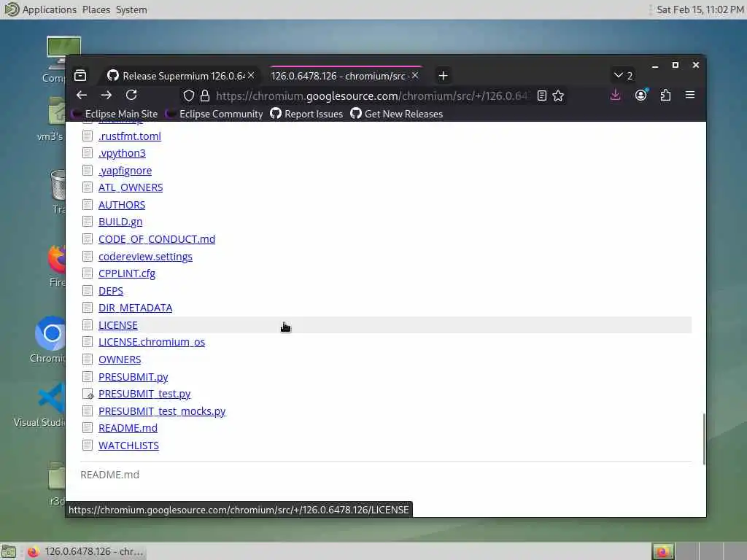Open the OWNERS file link
Screen dimensions: 747x560
coord(120,359)
